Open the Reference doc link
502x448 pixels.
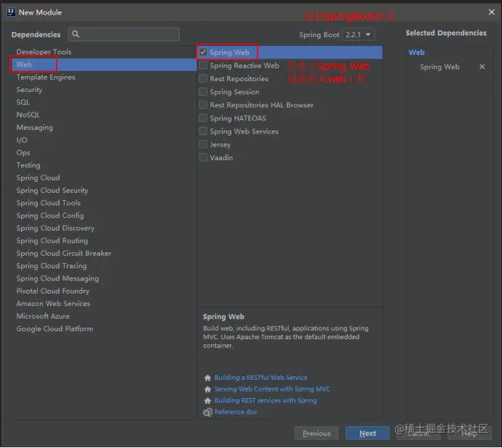click(236, 412)
